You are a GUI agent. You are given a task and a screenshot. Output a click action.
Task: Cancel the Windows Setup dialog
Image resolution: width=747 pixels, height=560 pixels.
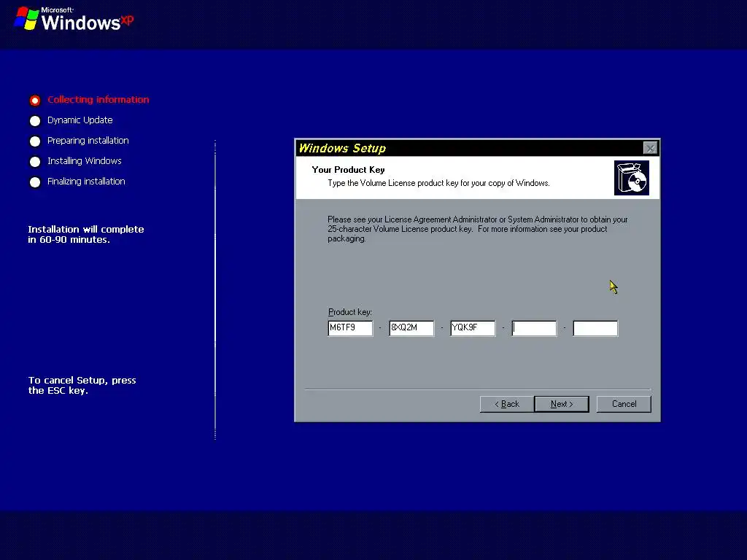(x=624, y=404)
